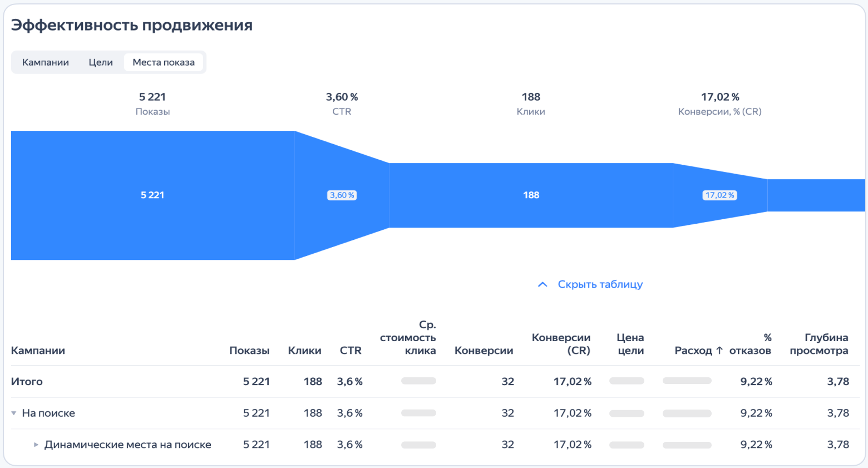Click the 17,02 % badge in funnel
Screen dimensions: 868x468
[x=719, y=195]
